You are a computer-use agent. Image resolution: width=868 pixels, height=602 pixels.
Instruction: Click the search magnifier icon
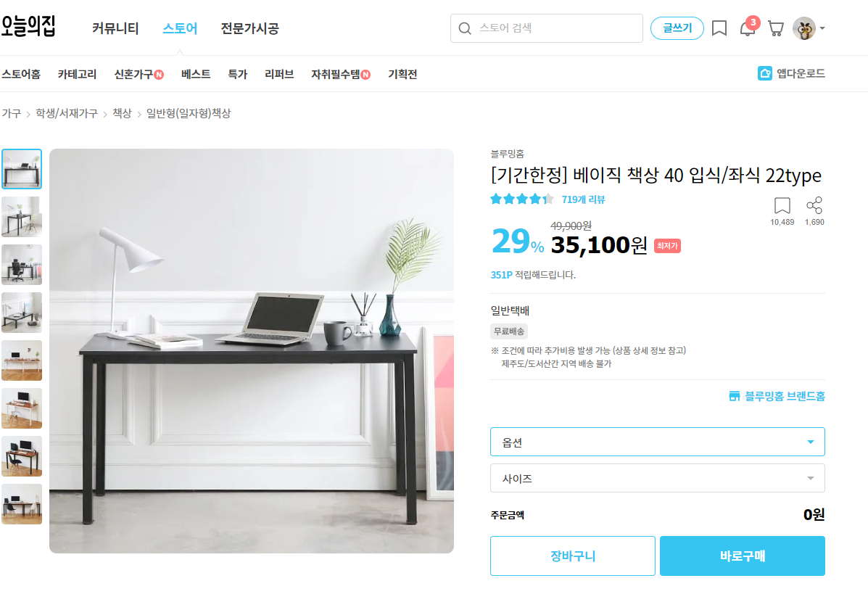coord(465,28)
